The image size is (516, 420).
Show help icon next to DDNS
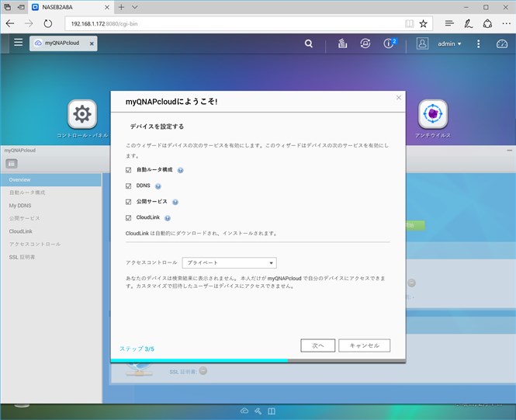(158, 186)
